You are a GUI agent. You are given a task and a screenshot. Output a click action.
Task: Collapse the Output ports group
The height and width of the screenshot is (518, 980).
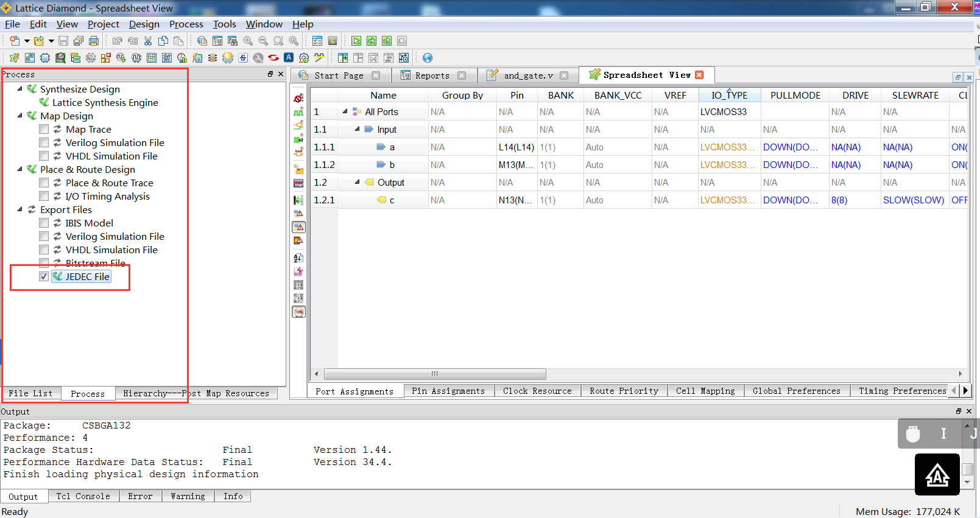click(358, 182)
